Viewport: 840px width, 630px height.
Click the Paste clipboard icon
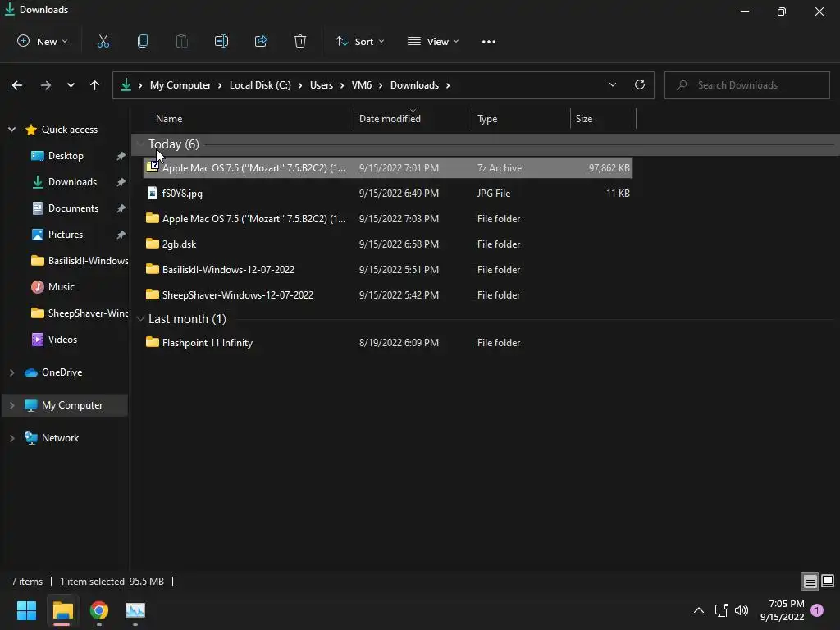point(182,41)
